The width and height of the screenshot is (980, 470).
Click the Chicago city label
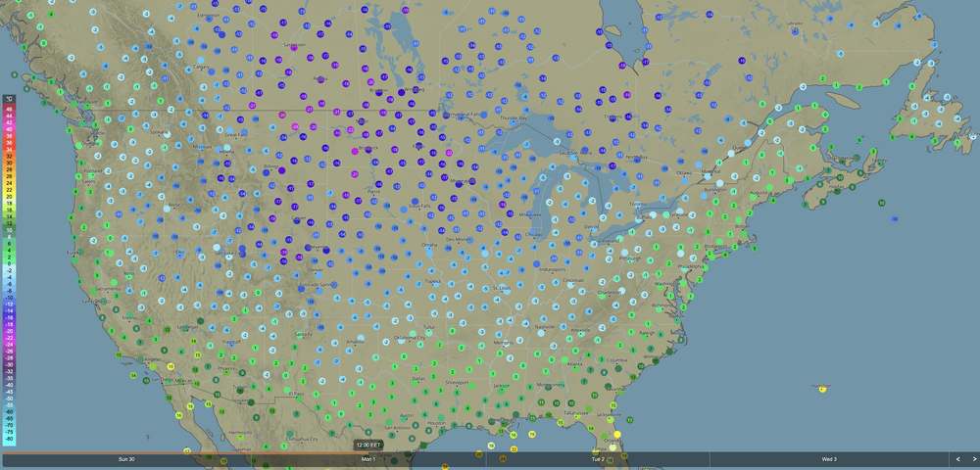point(535,235)
